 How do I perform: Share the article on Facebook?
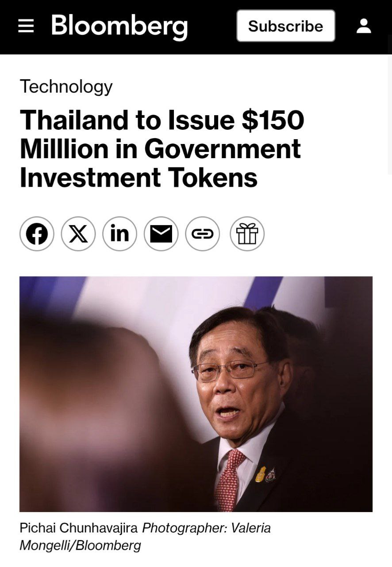pos(37,234)
